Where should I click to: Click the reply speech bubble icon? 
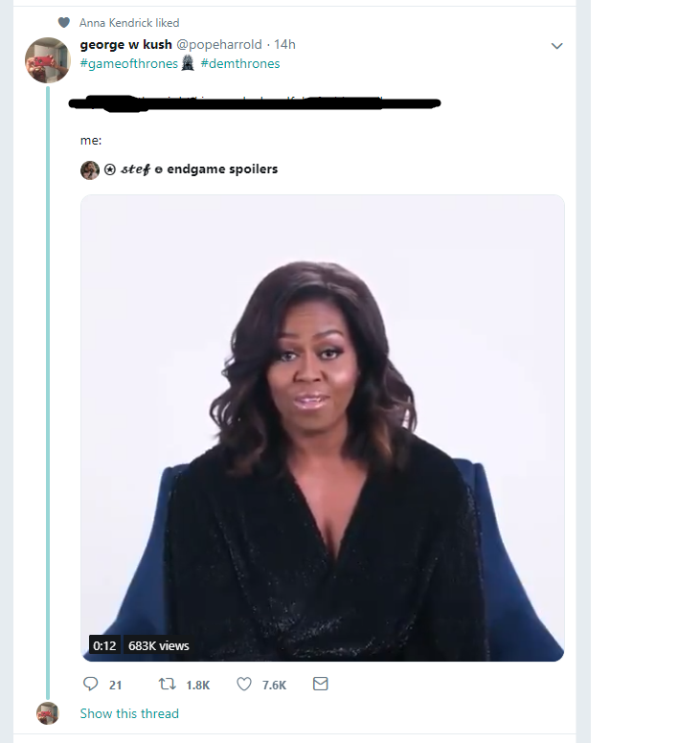[x=91, y=685]
